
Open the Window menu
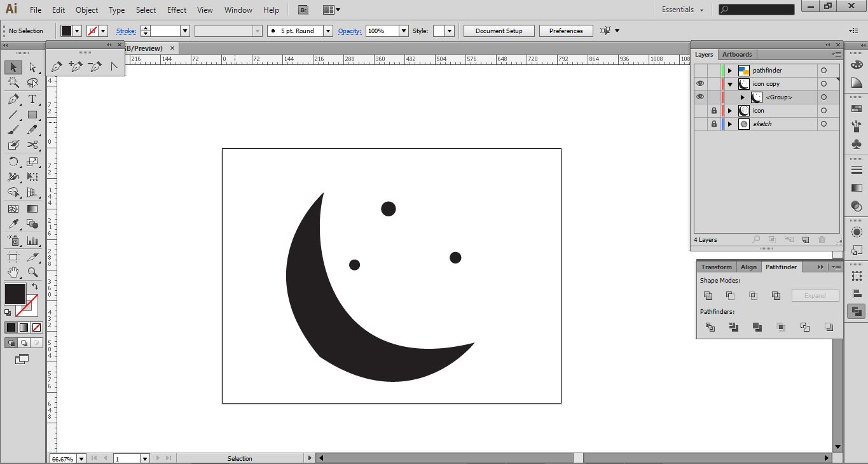pyautogui.click(x=238, y=10)
